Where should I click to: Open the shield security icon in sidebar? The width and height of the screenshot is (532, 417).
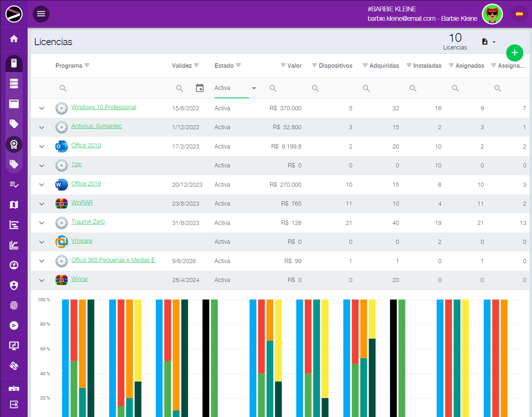point(14,286)
